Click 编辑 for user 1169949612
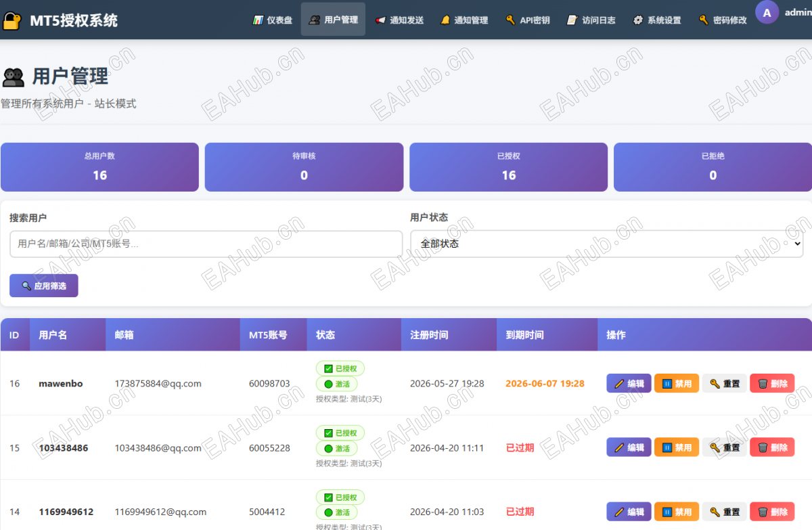The image size is (812, 530). pyautogui.click(x=629, y=512)
